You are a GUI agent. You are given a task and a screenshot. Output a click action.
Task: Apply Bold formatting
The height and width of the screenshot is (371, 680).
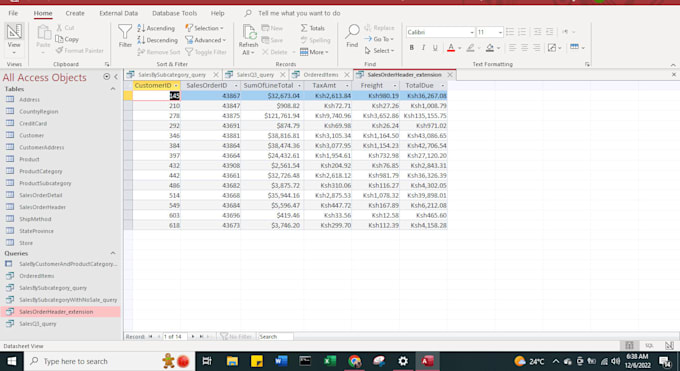pyautogui.click(x=412, y=48)
